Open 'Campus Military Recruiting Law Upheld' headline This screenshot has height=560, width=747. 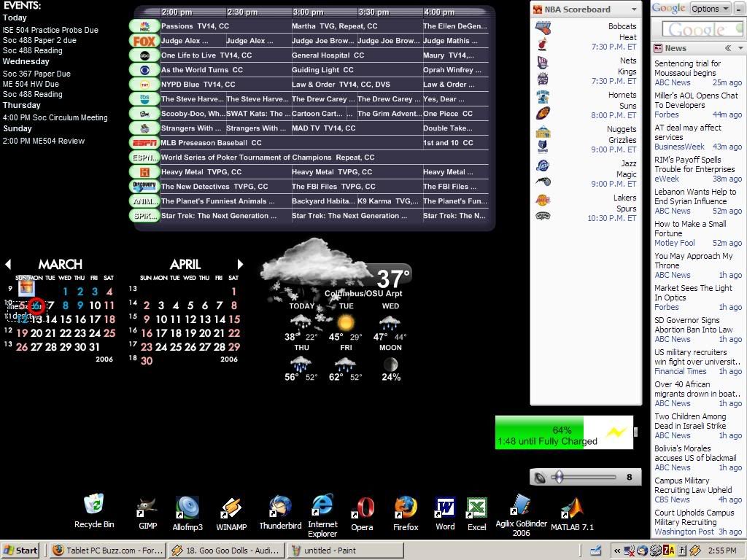[693, 485]
